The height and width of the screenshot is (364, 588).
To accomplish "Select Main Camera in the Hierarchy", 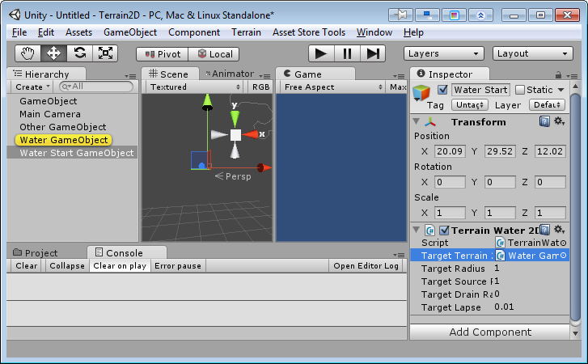I will [50, 114].
